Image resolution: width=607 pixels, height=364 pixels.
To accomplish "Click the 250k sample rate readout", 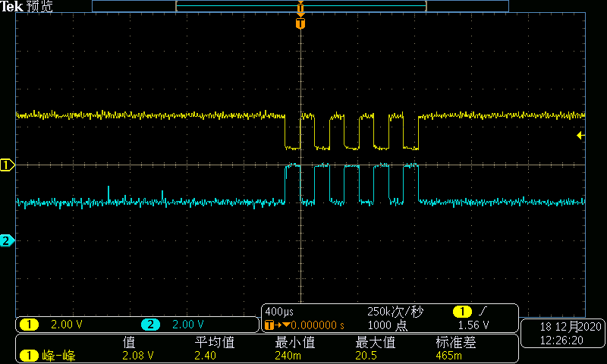I will [x=395, y=312].
